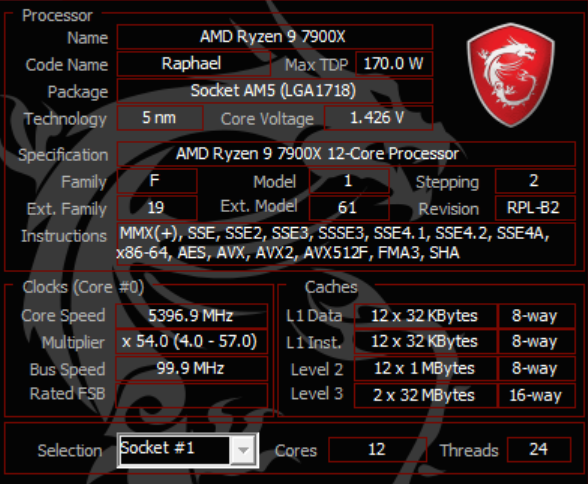The width and height of the screenshot is (588, 484).
Task: Click the Name field AMD Ryzen 9 7900X
Action: point(275,37)
